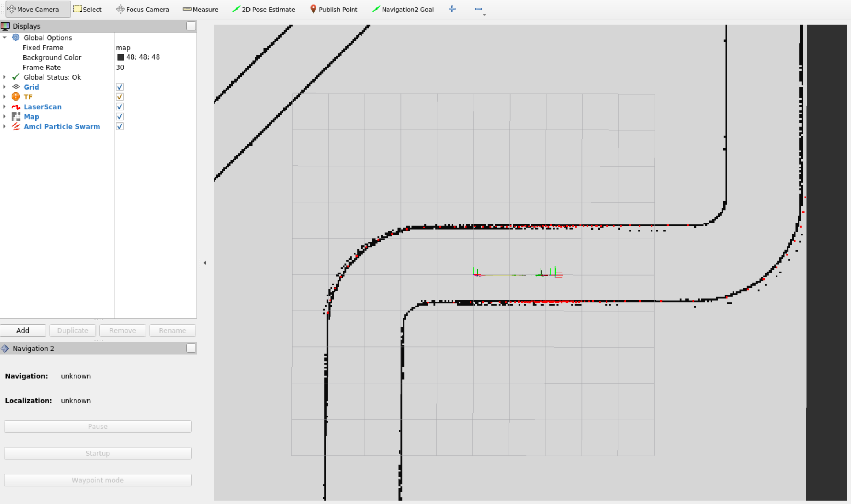
Task: Select the Navigation2 Goal tool
Action: [x=403, y=9]
